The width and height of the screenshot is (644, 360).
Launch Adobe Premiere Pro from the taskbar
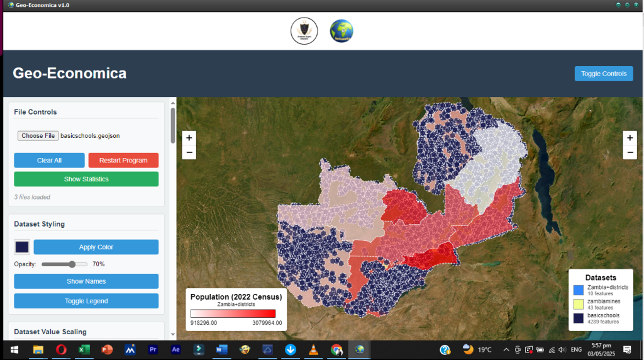152,349
